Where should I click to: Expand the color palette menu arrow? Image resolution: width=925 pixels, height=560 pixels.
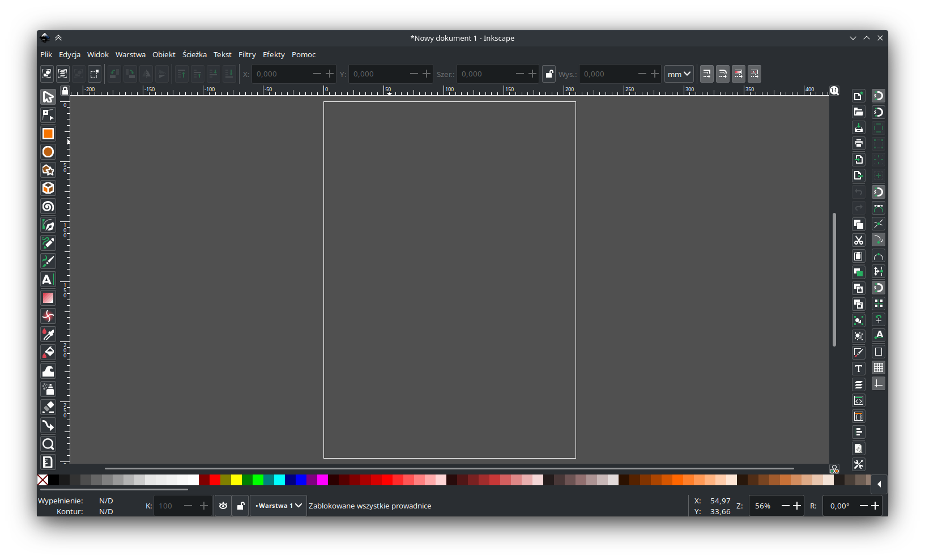click(879, 484)
